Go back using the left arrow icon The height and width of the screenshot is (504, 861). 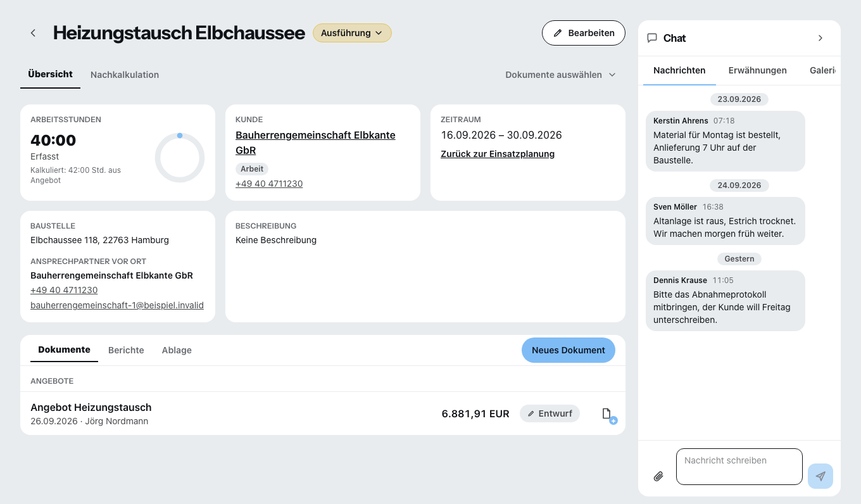coord(33,33)
